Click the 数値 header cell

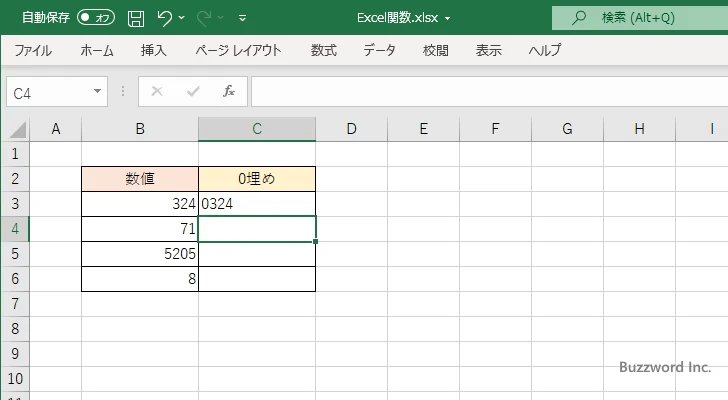click(x=140, y=179)
